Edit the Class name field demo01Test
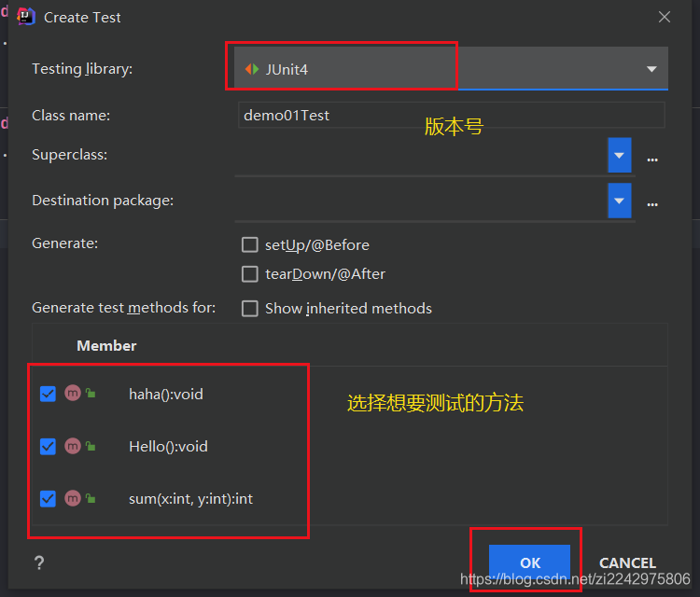This screenshot has width=700, height=597. pos(452,115)
